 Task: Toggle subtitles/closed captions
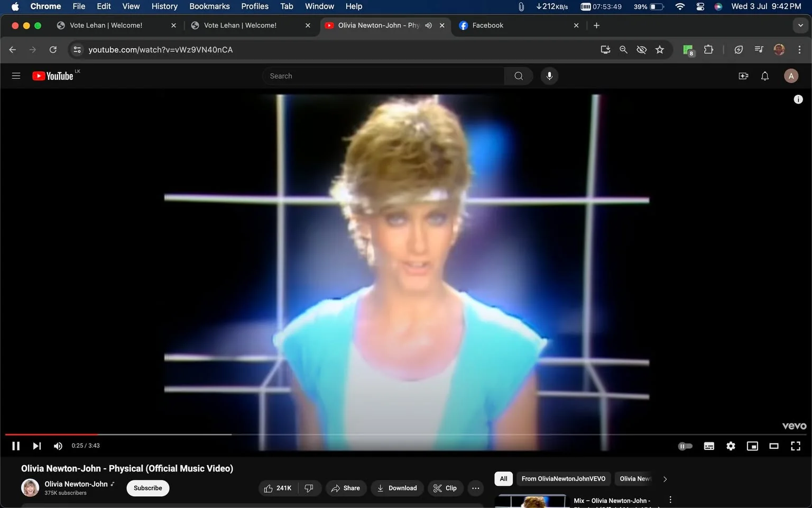pyautogui.click(x=709, y=446)
